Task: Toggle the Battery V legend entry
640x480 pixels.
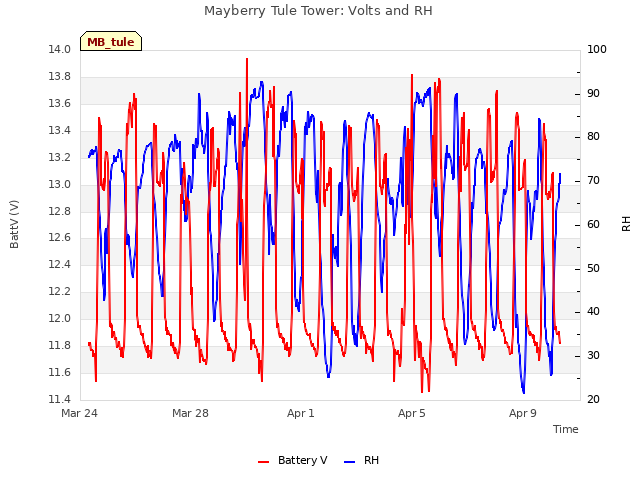Action: pyautogui.click(x=293, y=460)
